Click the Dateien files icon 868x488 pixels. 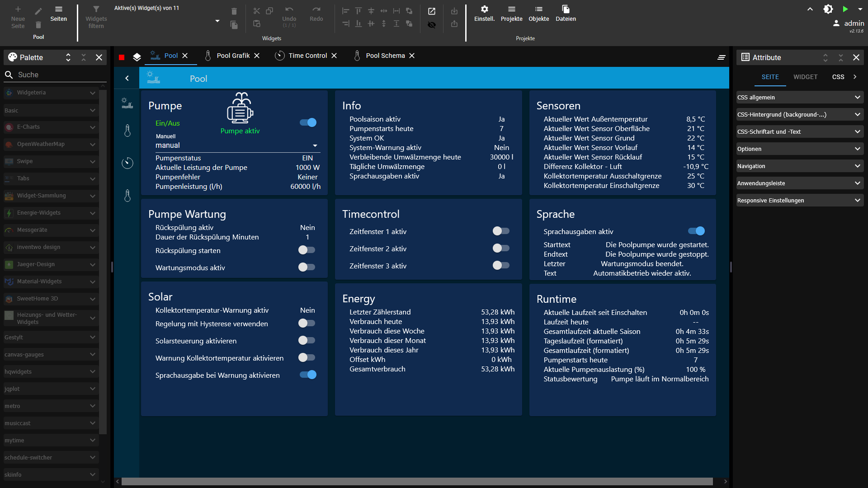coord(566,9)
